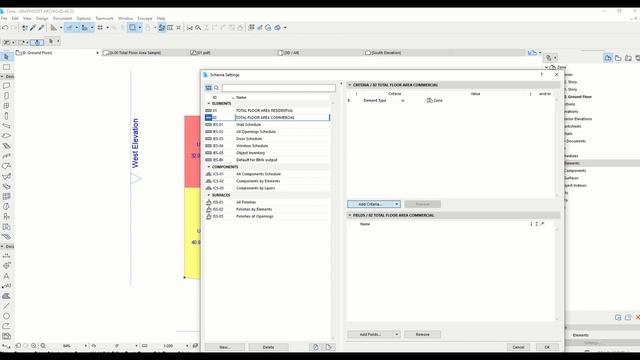Select the Window Schedule scheme
The height and width of the screenshot is (360, 640).
click(267, 146)
